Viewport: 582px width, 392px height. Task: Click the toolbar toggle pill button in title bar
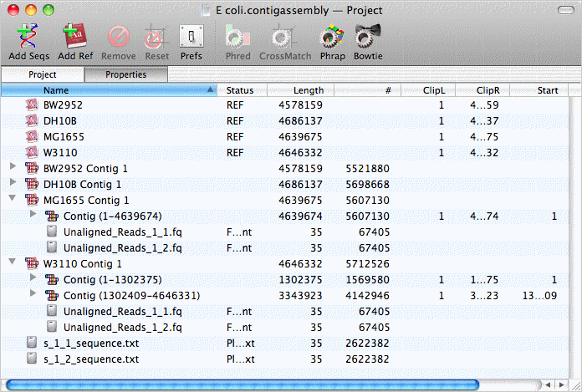(565, 10)
